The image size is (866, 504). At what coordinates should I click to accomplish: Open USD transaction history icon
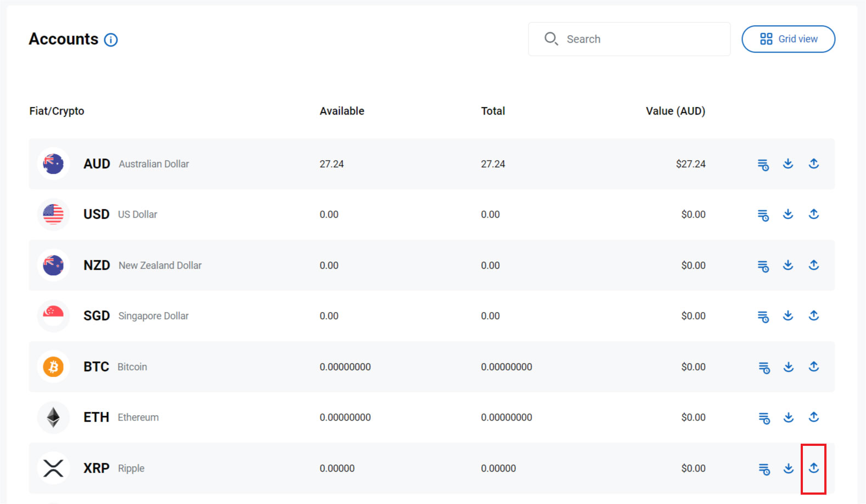(x=763, y=215)
